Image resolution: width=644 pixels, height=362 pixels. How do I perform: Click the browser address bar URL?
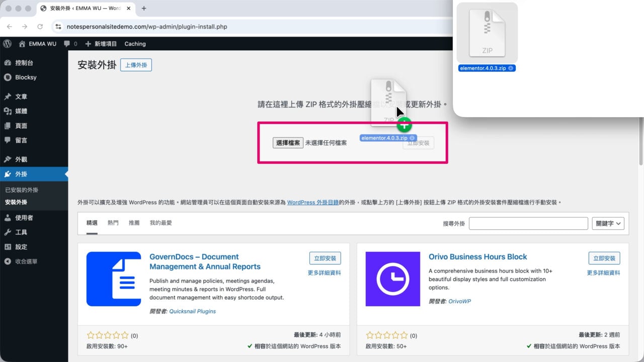point(147,27)
